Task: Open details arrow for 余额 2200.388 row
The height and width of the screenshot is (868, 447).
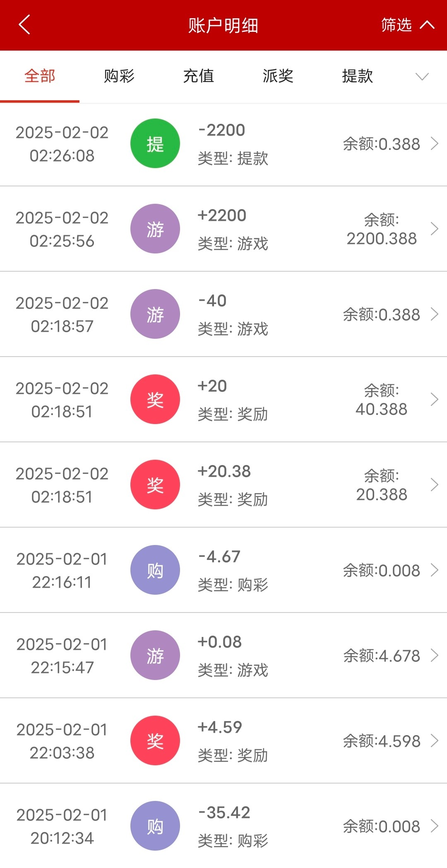Action: tap(434, 229)
